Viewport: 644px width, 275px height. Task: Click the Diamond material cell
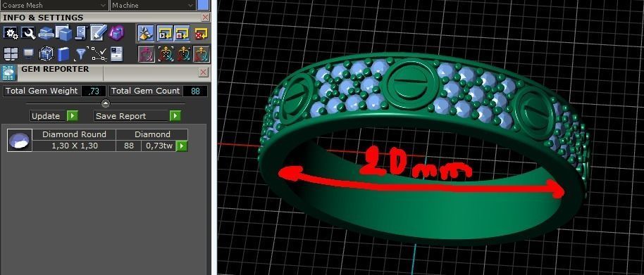click(x=152, y=134)
